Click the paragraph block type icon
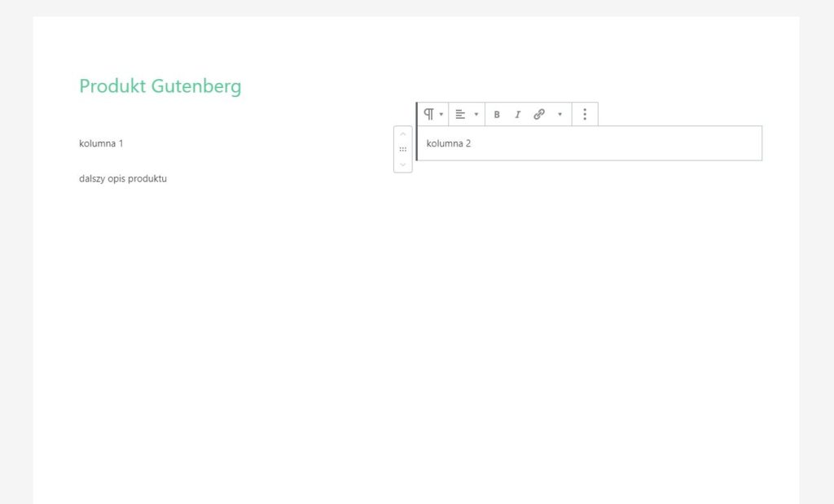The width and height of the screenshot is (834, 504). (x=428, y=114)
